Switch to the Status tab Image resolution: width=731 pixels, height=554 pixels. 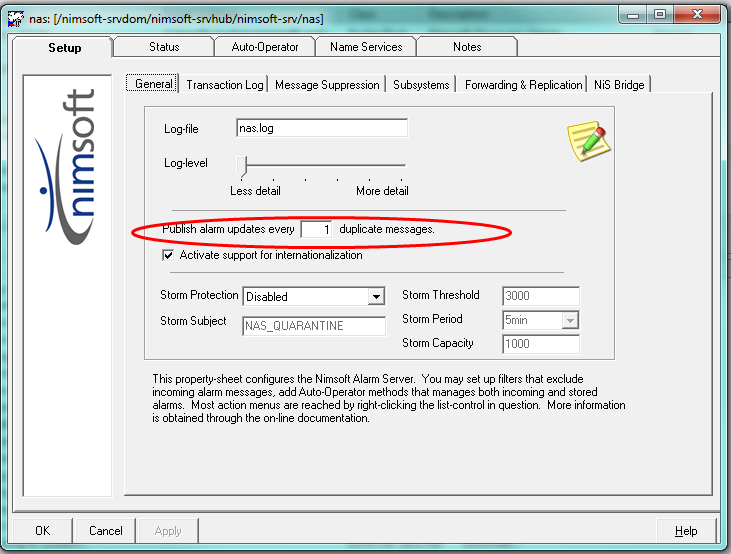pos(164,47)
